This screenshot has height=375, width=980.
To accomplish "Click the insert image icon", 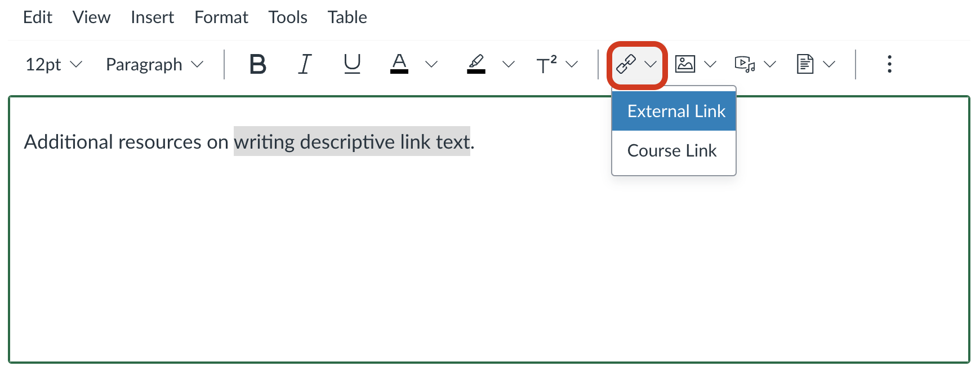I will (x=685, y=64).
